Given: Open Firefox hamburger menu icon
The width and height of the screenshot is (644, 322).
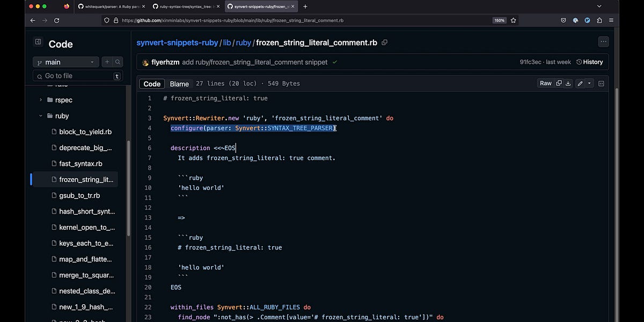Looking at the screenshot, I should point(611,20).
